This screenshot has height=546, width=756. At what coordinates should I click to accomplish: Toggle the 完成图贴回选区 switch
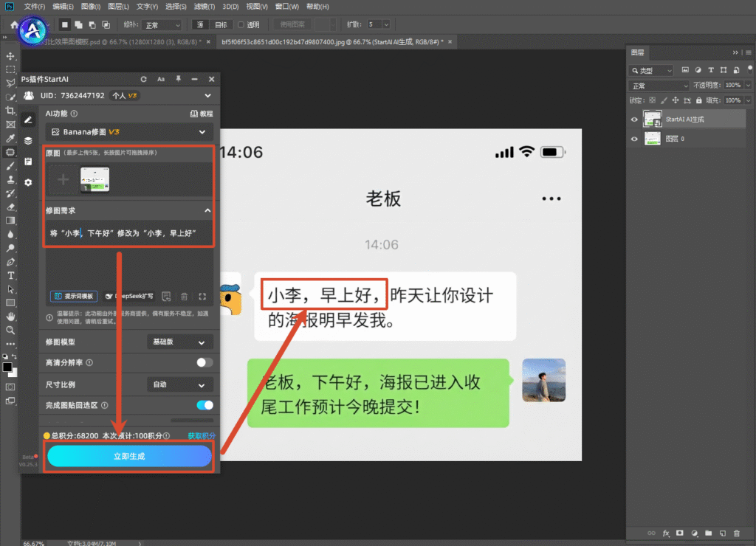point(205,405)
